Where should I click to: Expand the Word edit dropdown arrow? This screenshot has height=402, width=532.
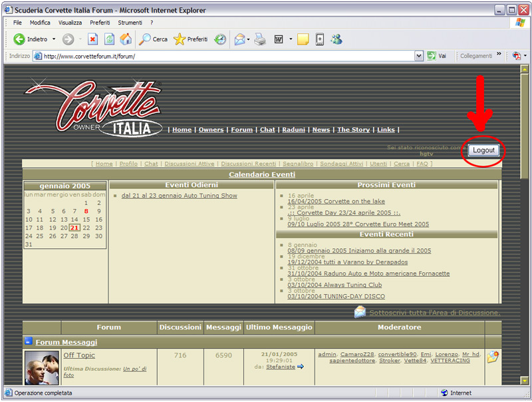point(291,39)
